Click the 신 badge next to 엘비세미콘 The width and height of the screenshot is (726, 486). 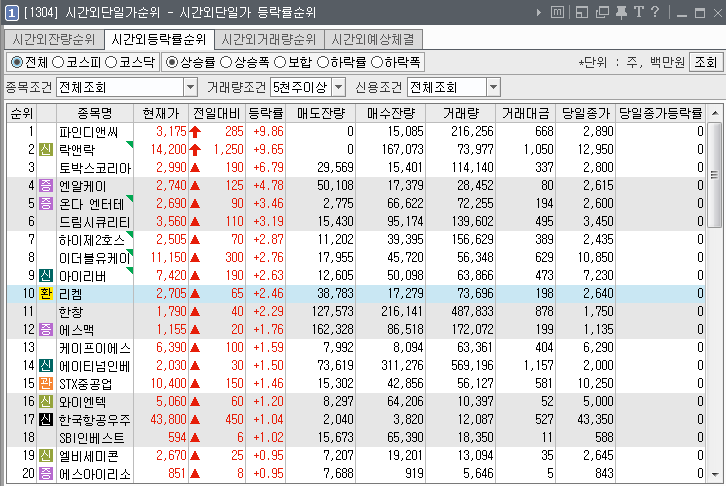click(x=46, y=455)
